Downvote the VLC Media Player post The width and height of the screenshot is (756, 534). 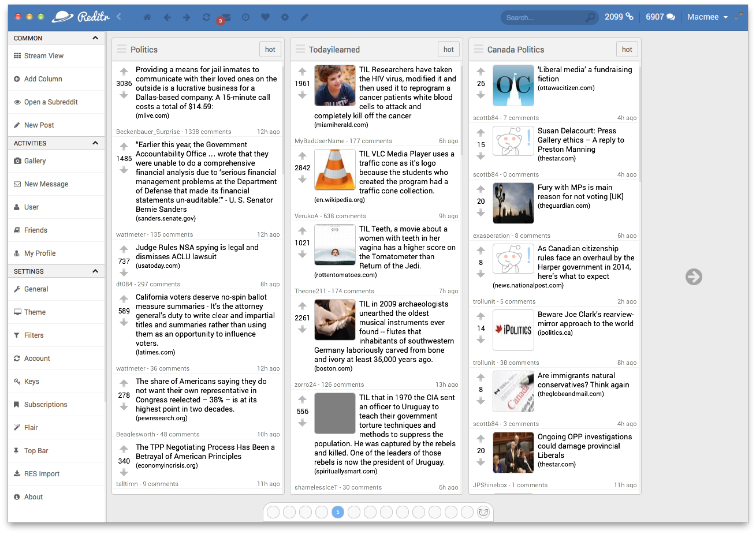click(302, 180)
